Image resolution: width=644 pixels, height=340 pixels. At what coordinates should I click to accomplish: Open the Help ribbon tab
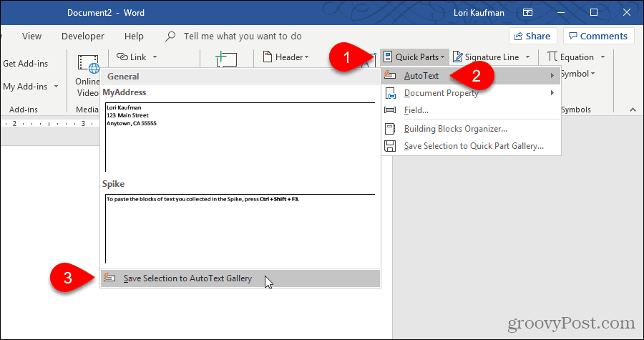pyautogui.click(x=134, y=36)
